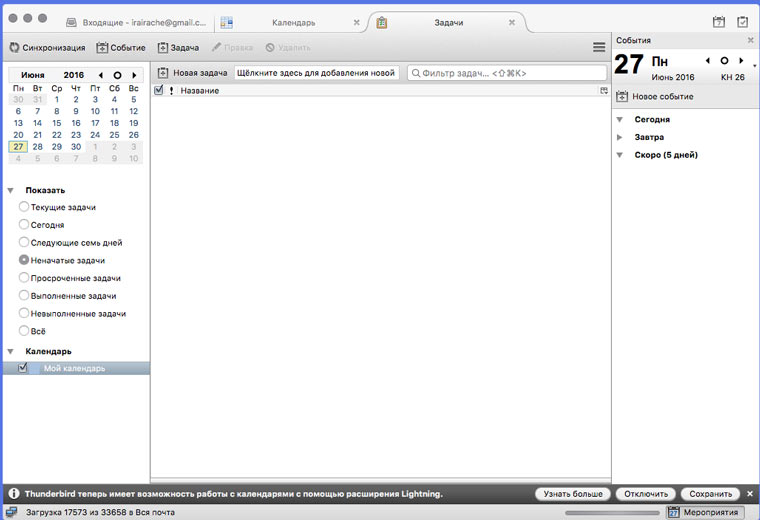760x520 pixels.
Task: Select June 9 in mini calendar
Action: pyautogui.click(x=76, y=111)
